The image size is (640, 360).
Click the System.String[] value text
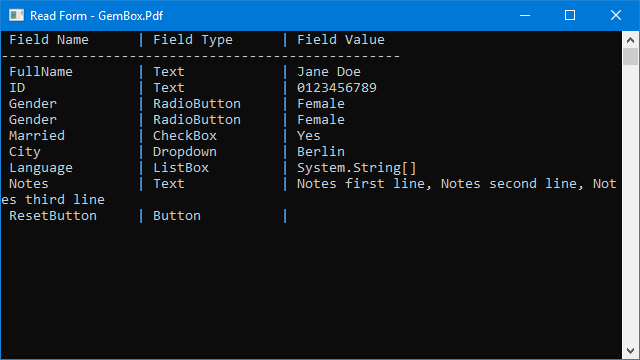[357, 168]
